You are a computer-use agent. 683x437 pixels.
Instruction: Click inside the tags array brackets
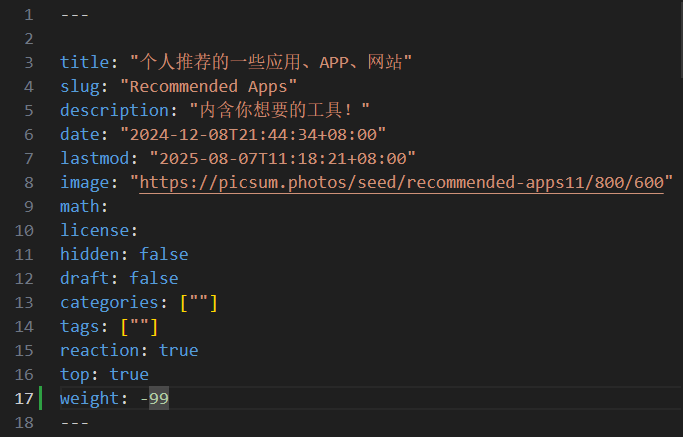(x=139, y=327)
